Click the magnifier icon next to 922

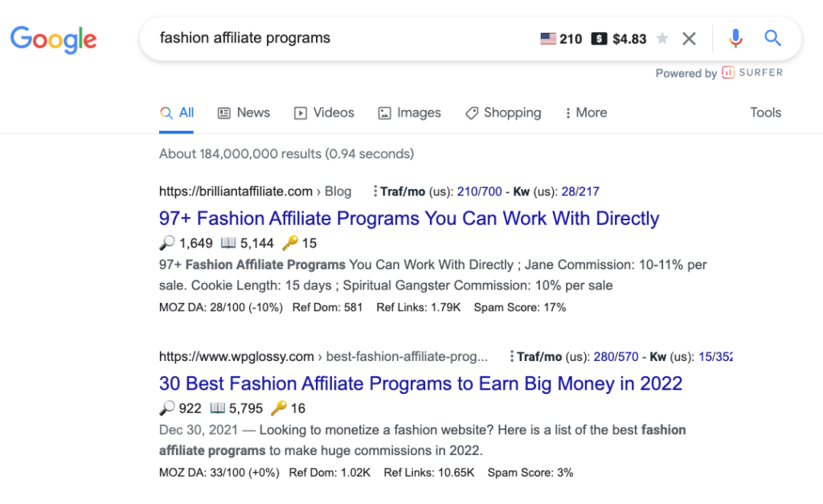pos(167,408)
